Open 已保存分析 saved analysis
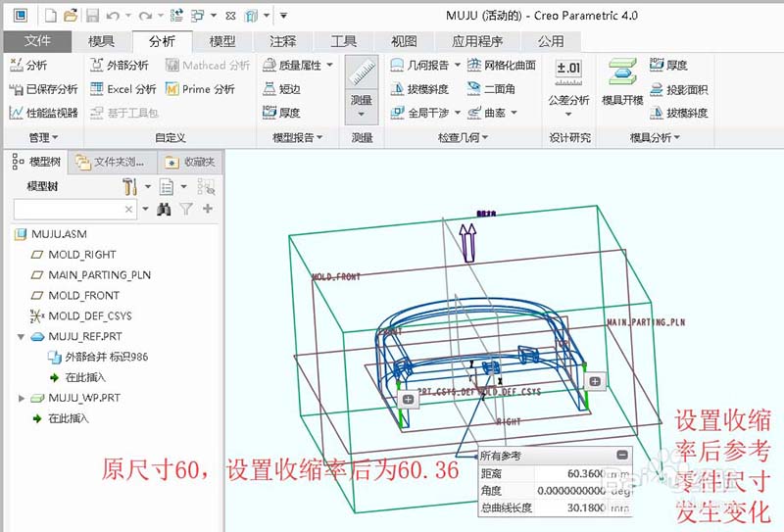Screen dimensions: 784x532 (43, 89)
